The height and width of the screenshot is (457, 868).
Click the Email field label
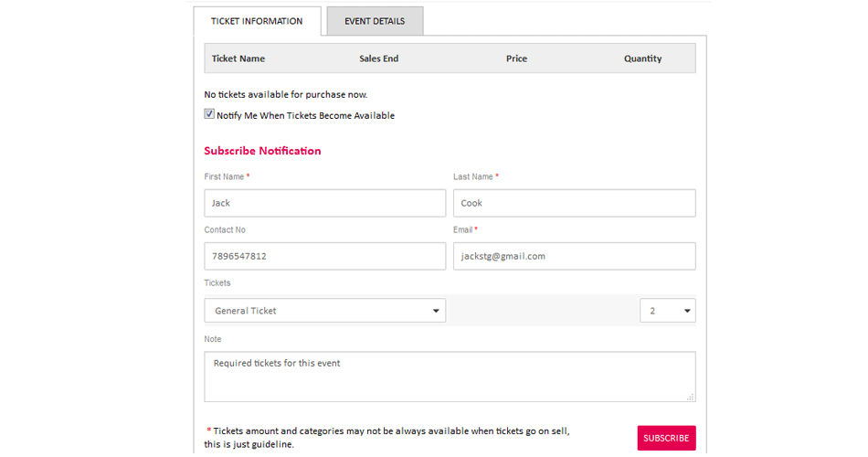tap(463, 230)
